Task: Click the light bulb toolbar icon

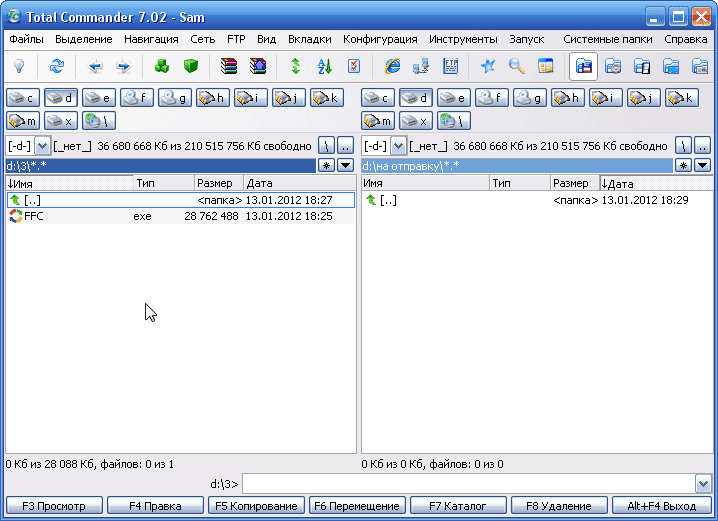Action: pyautogui.click(x=19, y=66)
